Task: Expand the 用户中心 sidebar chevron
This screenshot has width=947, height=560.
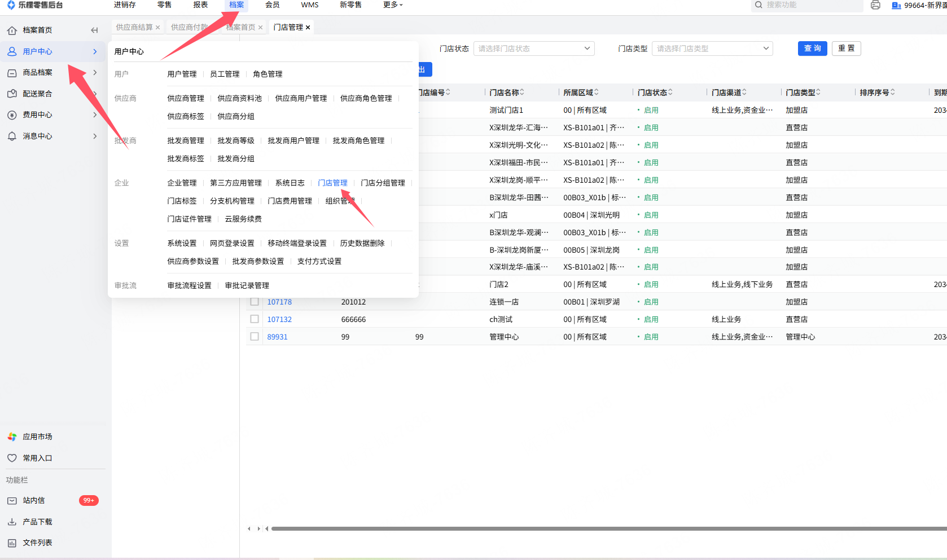Action: coord(95,51)
